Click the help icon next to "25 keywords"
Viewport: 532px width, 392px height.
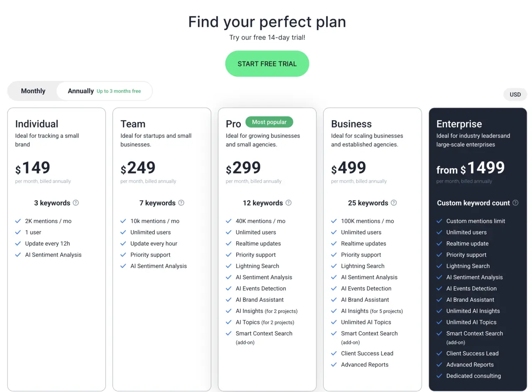[393, 203]
